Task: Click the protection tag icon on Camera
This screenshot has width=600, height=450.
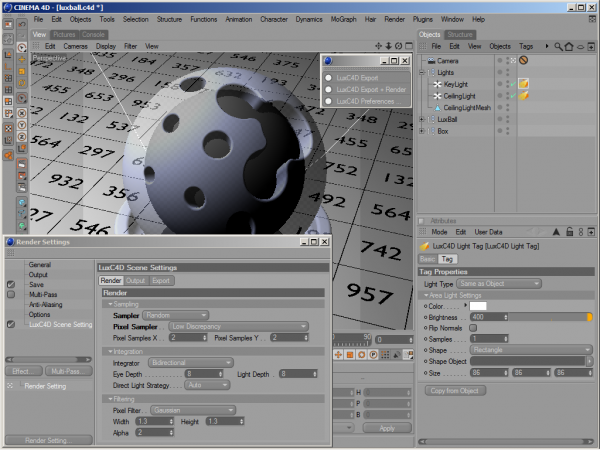Action: 522,60
